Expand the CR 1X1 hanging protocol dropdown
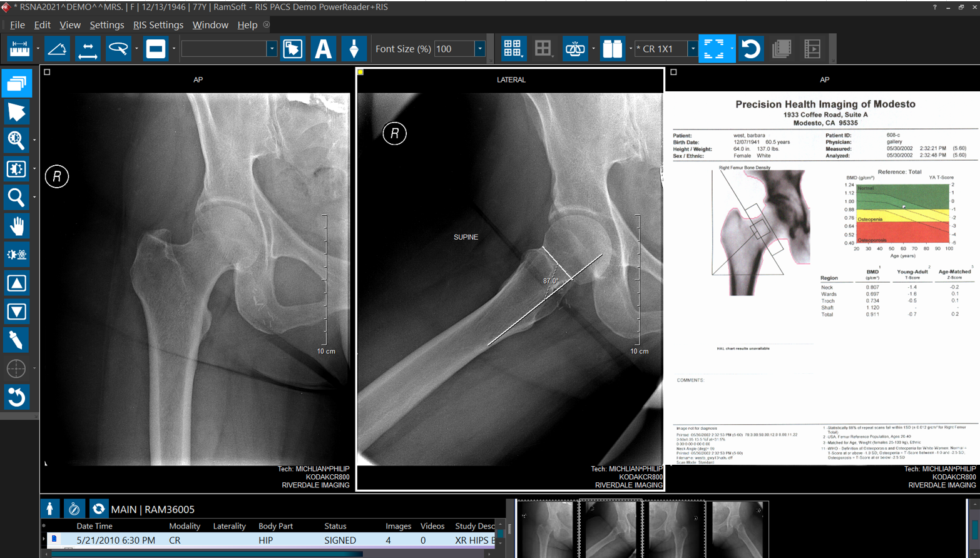This screenshot has height=558, width=980. click(692, 49)
